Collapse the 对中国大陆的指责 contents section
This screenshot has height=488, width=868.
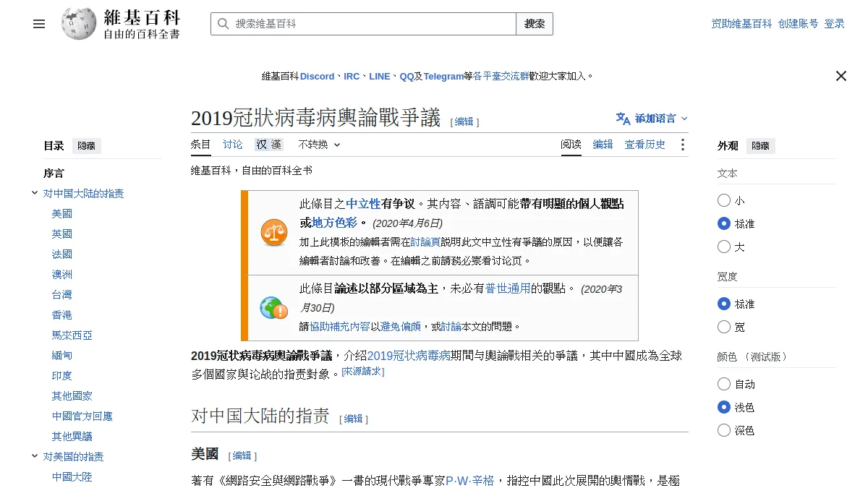[x=35, y=193]
